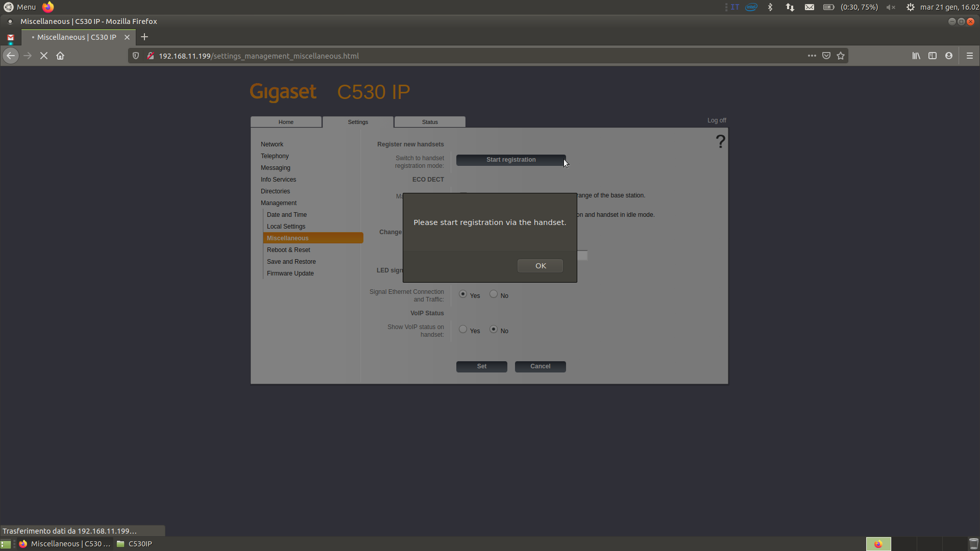The image size is (980, 551).
Task: Select No for Signal Ethernet Connection
Action: click(x=494, y=294)
